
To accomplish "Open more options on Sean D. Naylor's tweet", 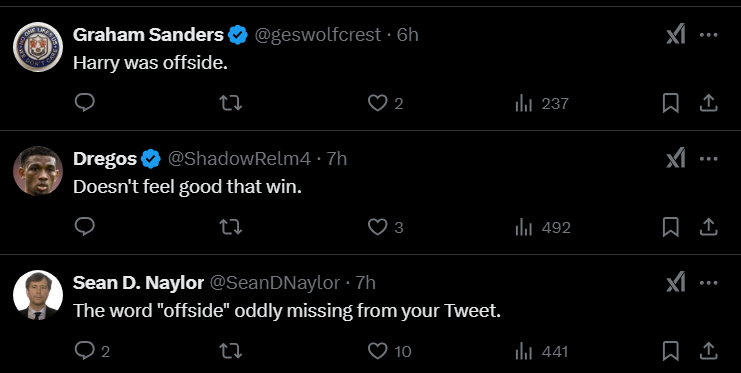I will [x=708, y=283].
